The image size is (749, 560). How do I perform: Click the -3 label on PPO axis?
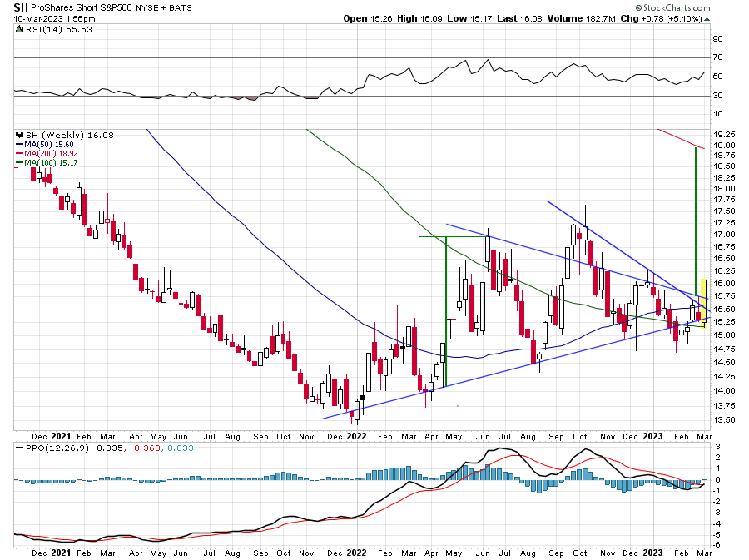click(717, 513)
